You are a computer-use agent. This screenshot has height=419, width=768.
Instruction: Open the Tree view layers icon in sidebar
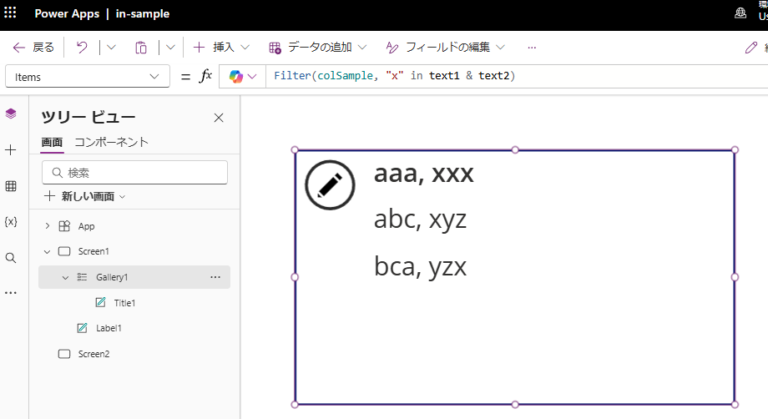coord(11,114)
